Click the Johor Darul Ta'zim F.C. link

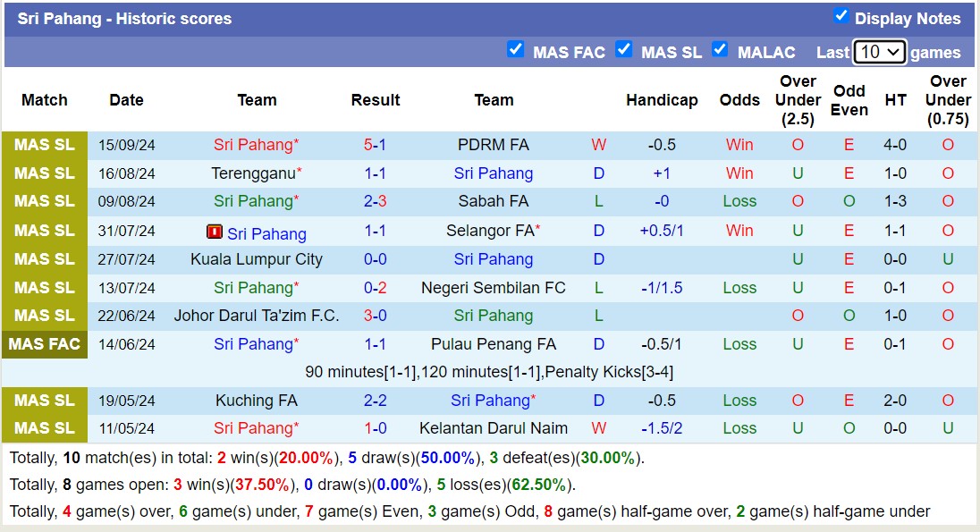(x=257, y=316)
